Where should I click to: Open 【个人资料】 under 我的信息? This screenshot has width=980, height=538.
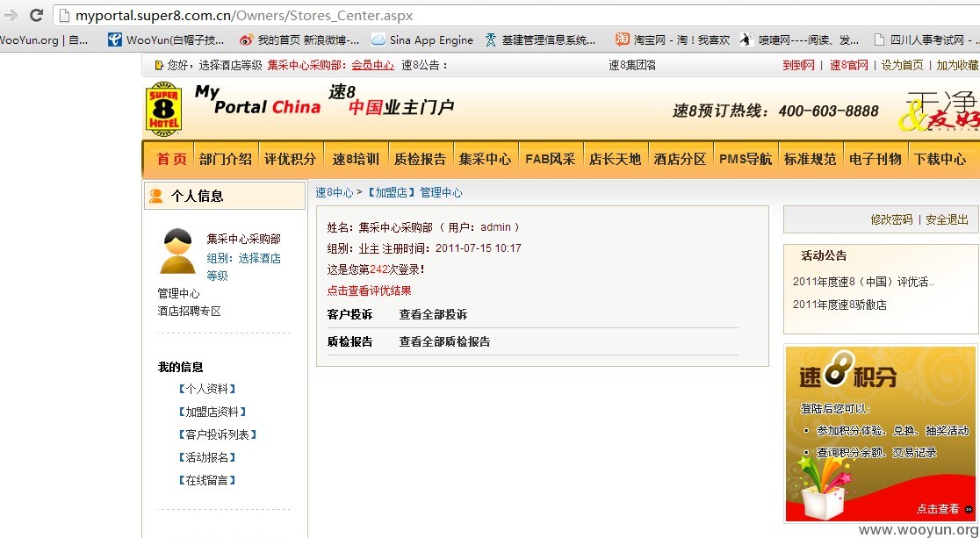[x=207, y=389]
